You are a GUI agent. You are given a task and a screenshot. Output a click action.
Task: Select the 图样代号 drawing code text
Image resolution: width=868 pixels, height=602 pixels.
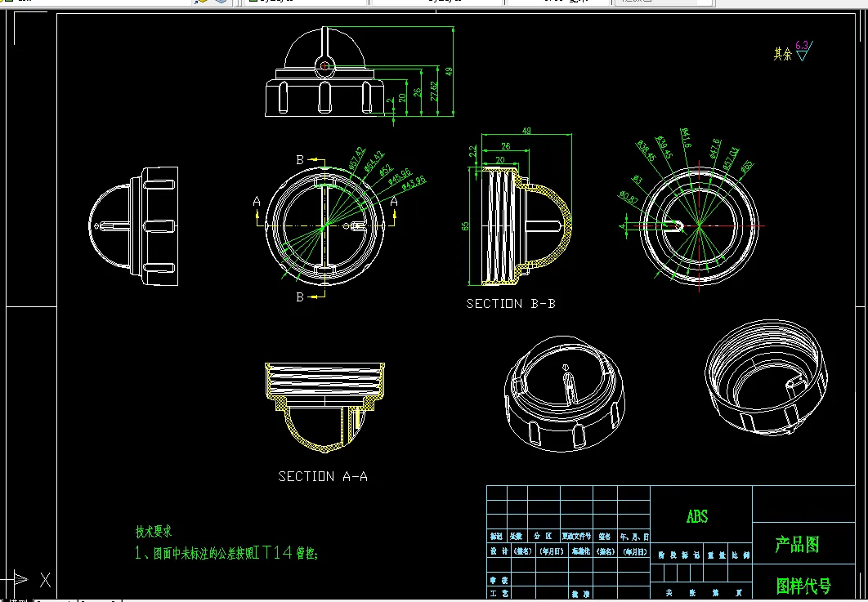(803, 586)
